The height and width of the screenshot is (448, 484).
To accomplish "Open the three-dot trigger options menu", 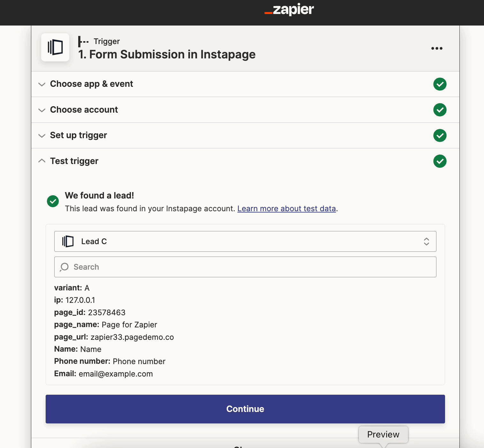I will [437, 48].
